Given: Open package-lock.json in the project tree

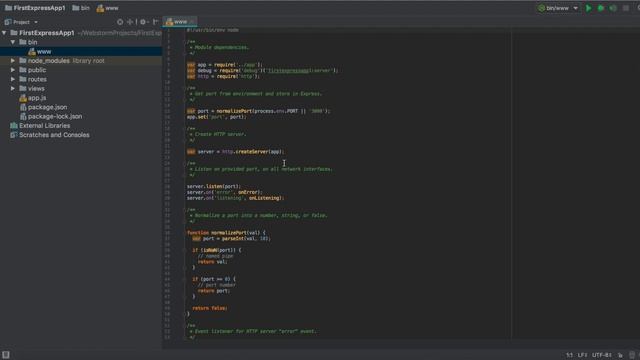Looking at the screenshot, I should [55, 116].
